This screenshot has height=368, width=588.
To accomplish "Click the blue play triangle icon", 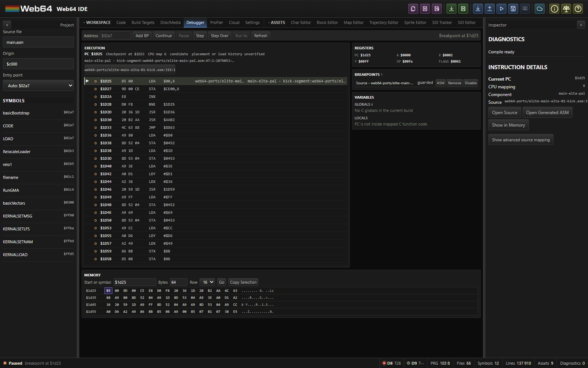I will point(501,9).
